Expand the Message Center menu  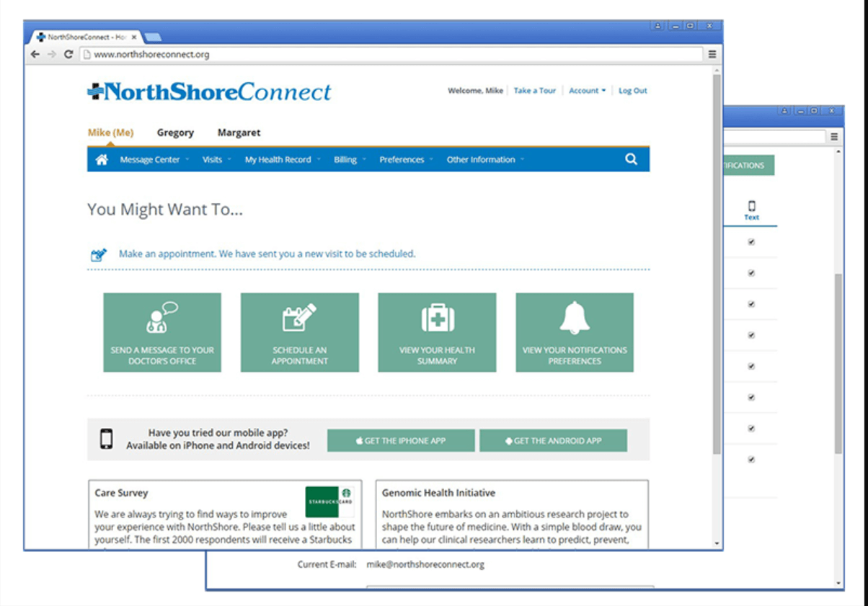point(154,160)
